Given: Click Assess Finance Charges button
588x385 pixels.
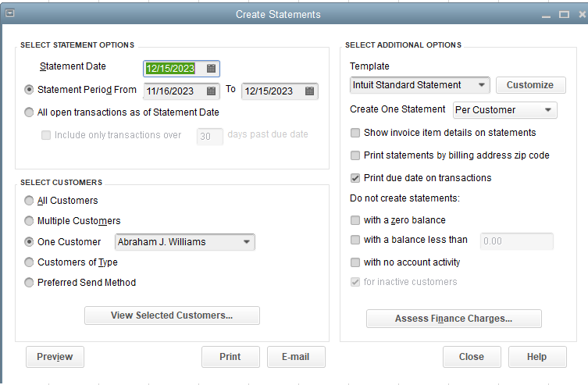Looking at the screenshot, I should click(454, 319).
